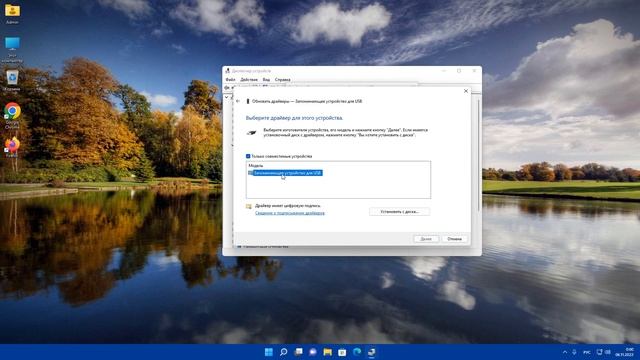
Task: Click the microphone icon in system tray
Action: coord(574,352)
